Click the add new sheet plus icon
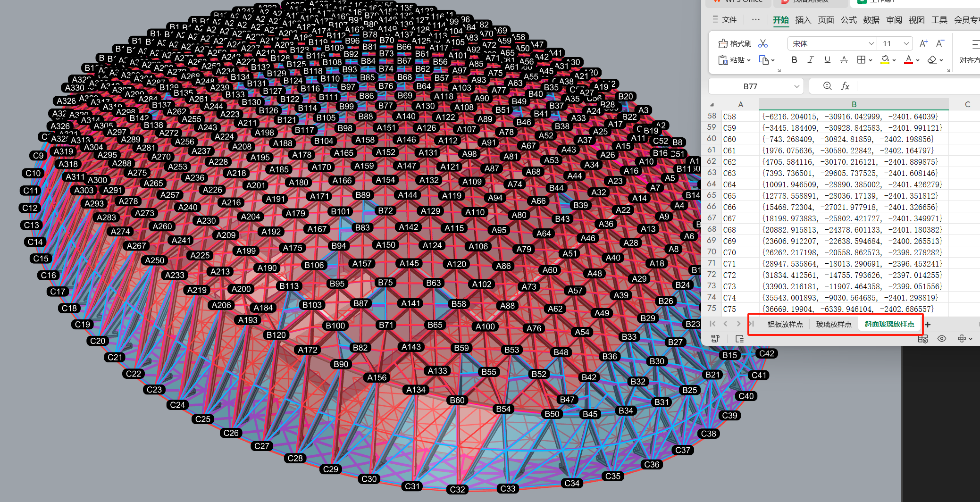Image resolution: width=980 pixels, height=502 pixels. click(928, 325)
